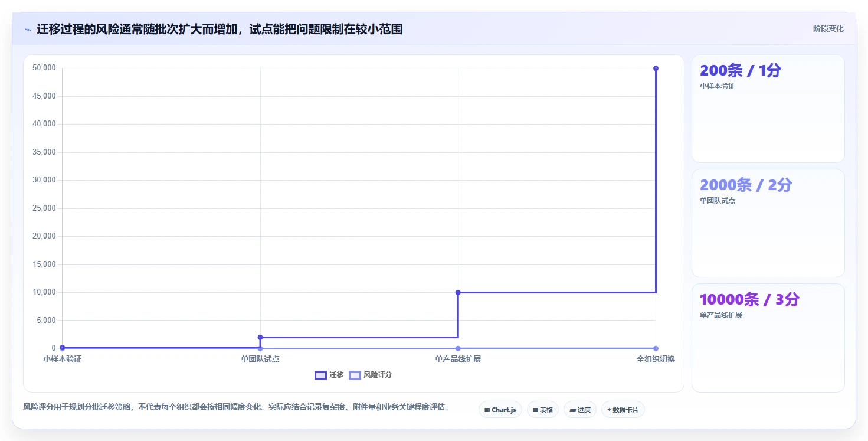868x441 pixels.
Task: Toggle the 迁移 dataset in the legend
Action: [329, 375]
